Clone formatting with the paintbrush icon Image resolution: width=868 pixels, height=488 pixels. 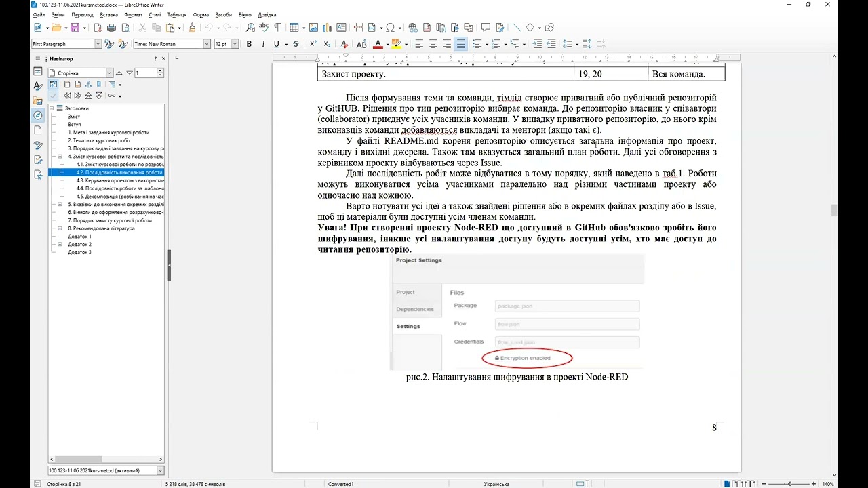pos(192,28)
